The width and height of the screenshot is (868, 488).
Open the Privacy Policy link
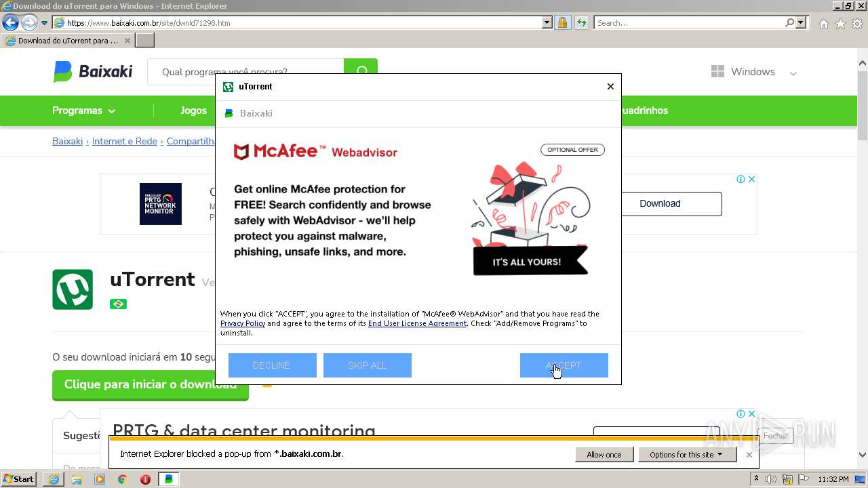click(x=243, y=323)
